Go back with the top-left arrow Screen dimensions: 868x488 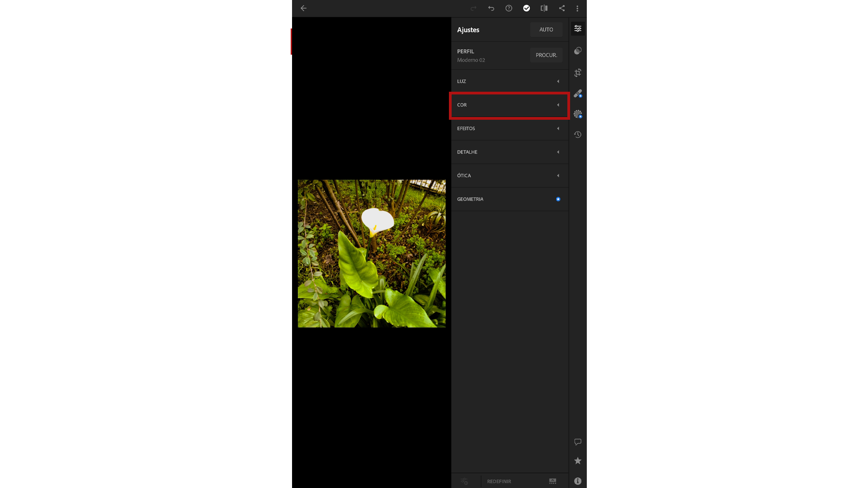(x=303, y=8)
